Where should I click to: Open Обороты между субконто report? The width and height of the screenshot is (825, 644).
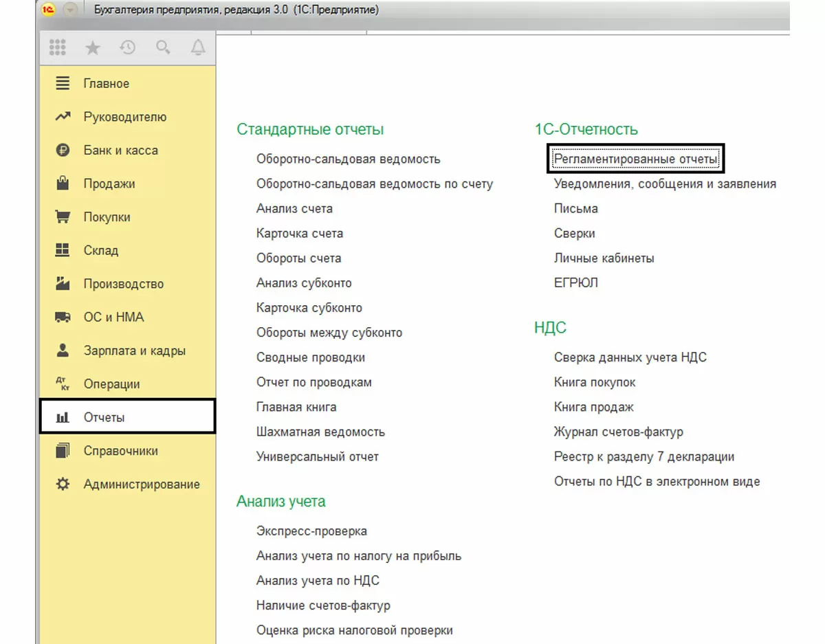[x=329, y=333]
